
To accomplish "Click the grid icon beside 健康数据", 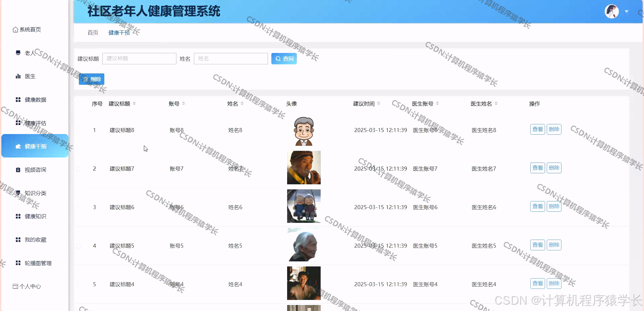I will tap(18, 100).
